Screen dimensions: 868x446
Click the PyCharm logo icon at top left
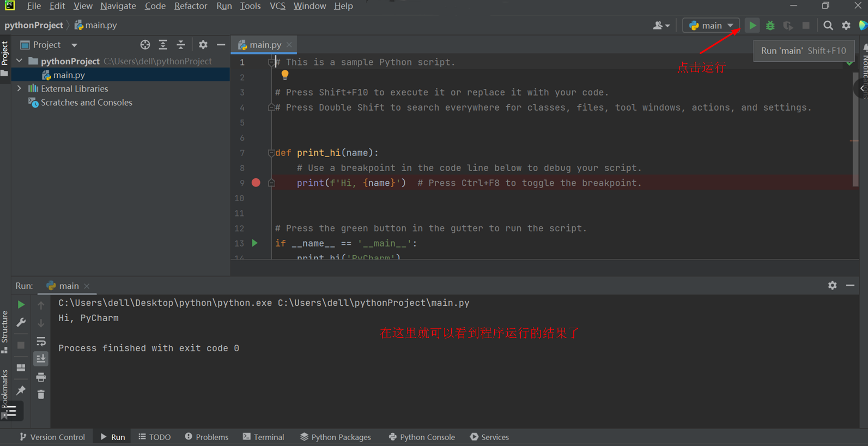click(10, 6)
